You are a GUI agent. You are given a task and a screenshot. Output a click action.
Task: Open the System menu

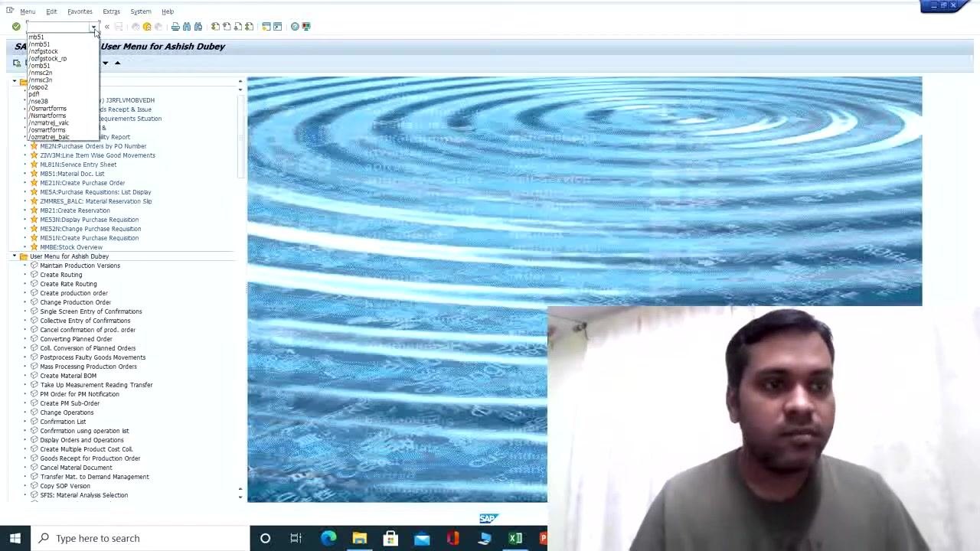pyautogui.click(x=140, y=11)
